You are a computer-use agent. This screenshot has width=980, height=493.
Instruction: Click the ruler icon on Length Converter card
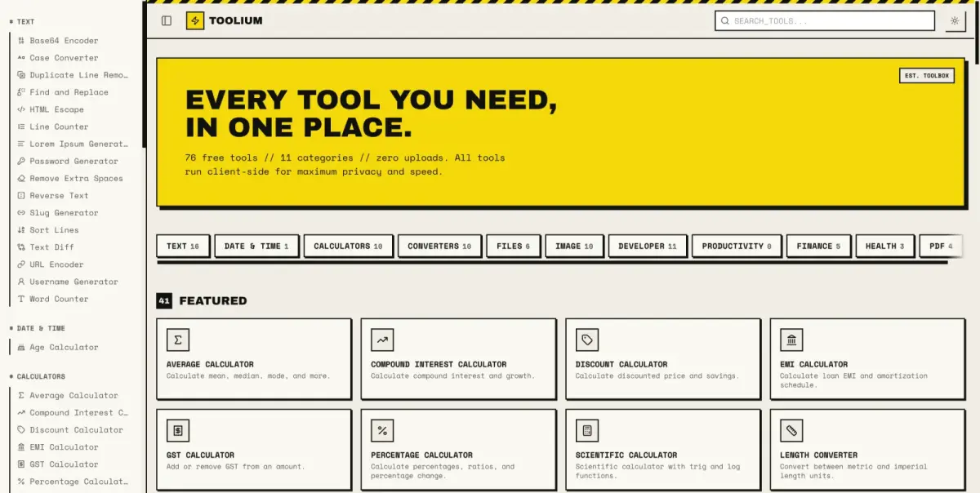pos(791,430)
